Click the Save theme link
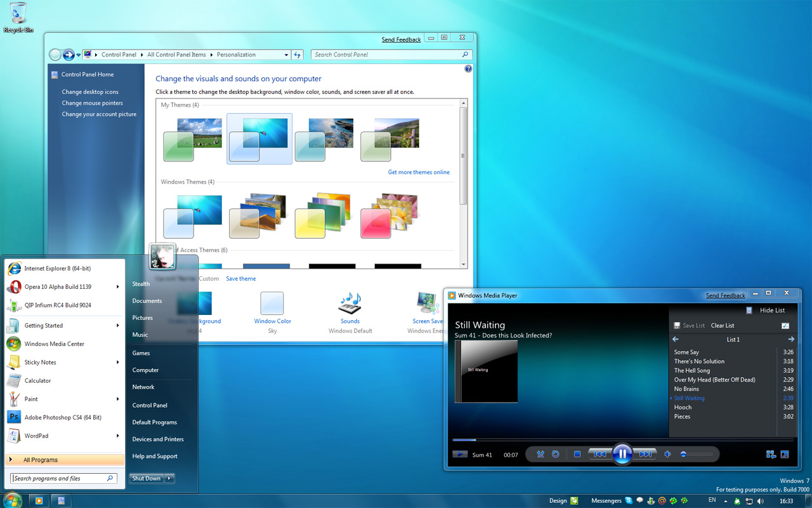812x508 pixels. [x=241, y=279]
